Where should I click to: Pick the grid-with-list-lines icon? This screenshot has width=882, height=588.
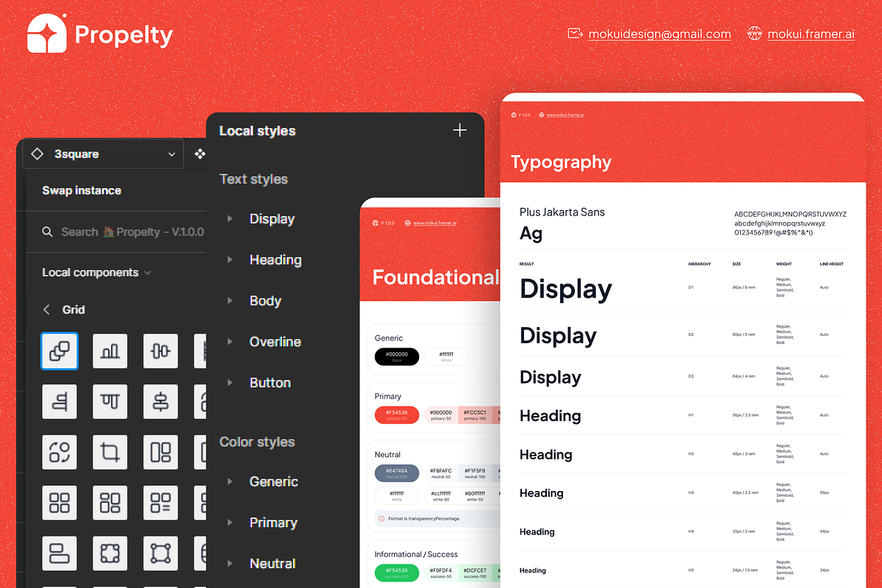pyautogui.click(x=161, y=503)
